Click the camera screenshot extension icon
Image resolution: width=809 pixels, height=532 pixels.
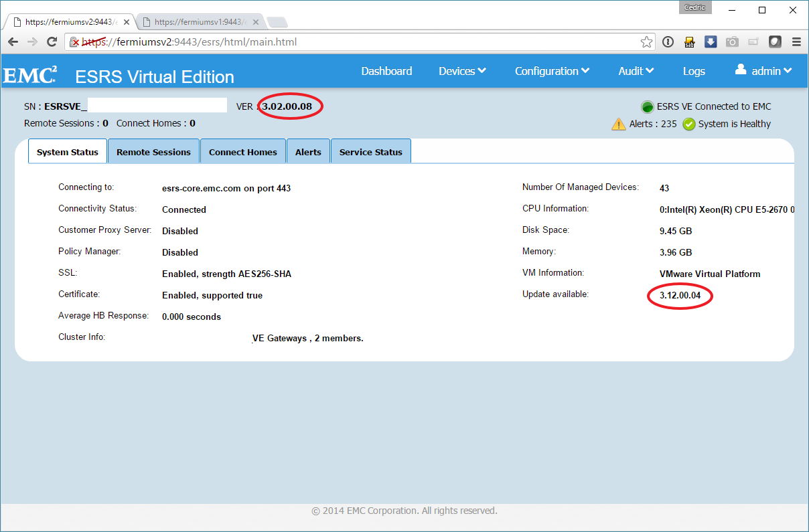[x=732, y=42]
